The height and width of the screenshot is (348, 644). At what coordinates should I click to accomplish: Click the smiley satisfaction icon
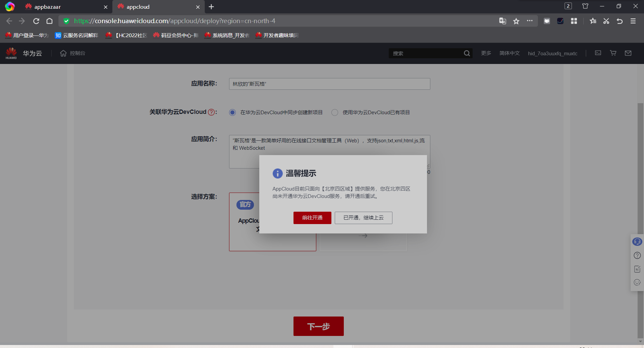pos(637,282)
